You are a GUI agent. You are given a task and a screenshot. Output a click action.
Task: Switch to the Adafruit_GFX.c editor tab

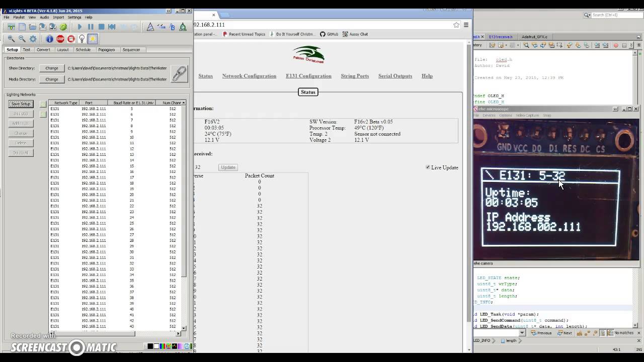pos(534,37)
